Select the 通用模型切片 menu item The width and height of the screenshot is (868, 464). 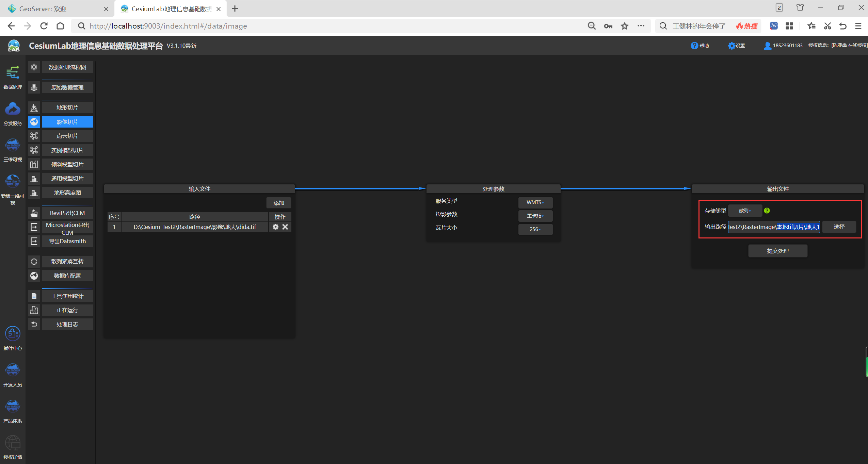[67, 178]
